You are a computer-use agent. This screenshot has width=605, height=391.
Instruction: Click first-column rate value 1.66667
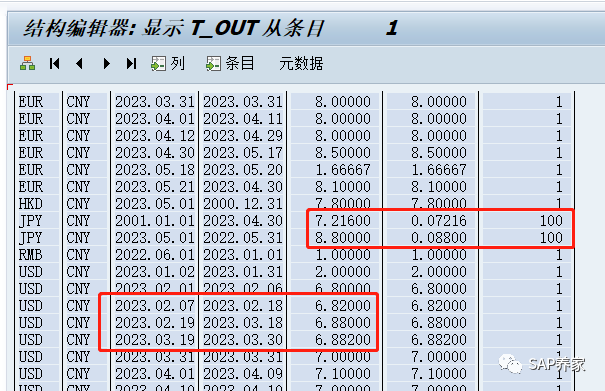(x=343, y=170)
